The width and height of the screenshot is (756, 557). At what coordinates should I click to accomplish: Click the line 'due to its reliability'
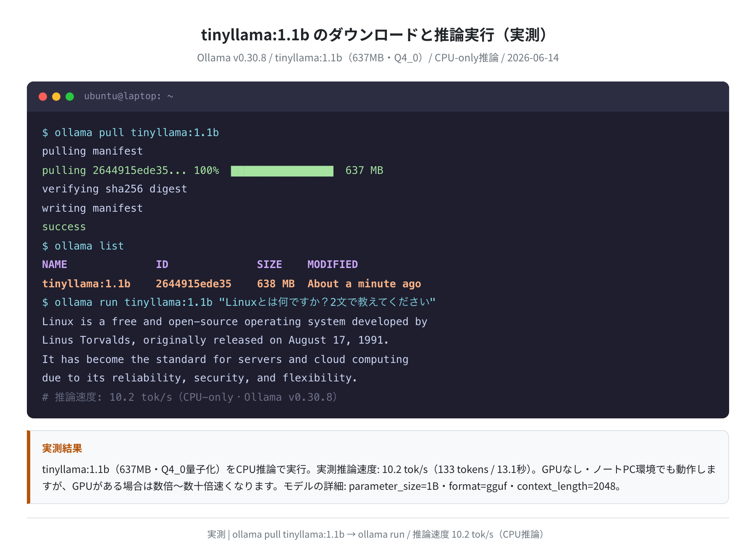(x=199, y=378)
